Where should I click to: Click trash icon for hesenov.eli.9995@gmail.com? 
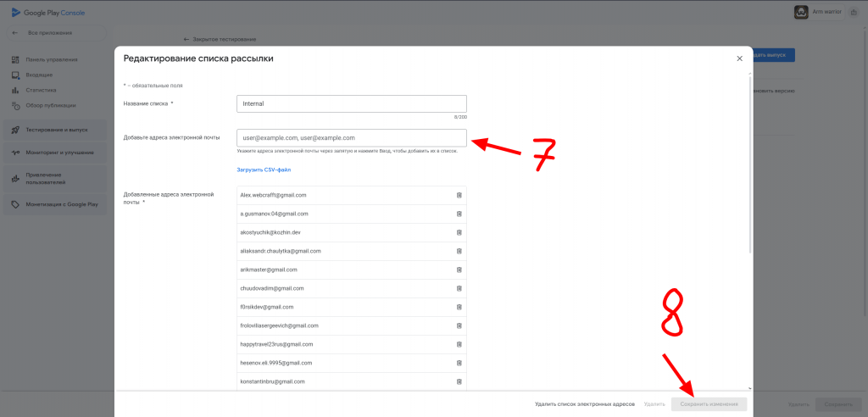tap(459, 363)
